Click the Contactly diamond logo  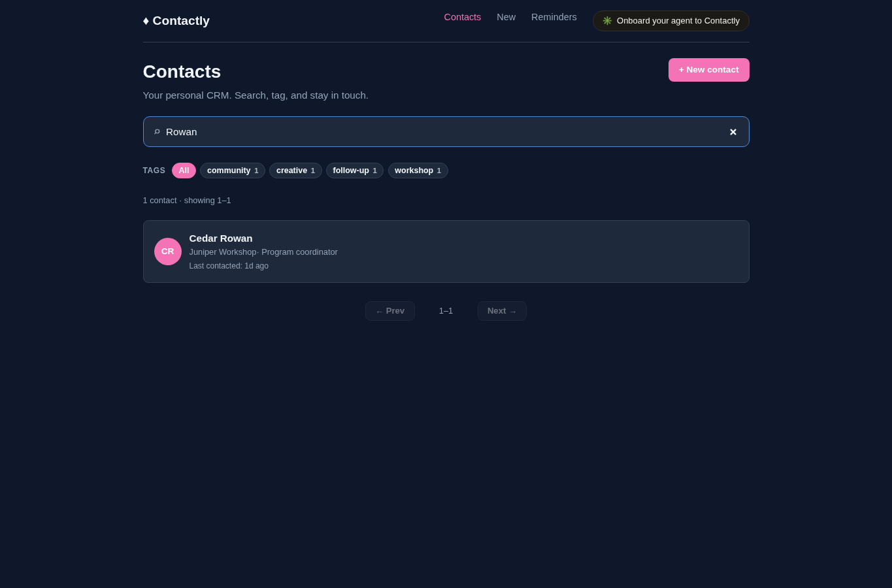pos(176,21)
